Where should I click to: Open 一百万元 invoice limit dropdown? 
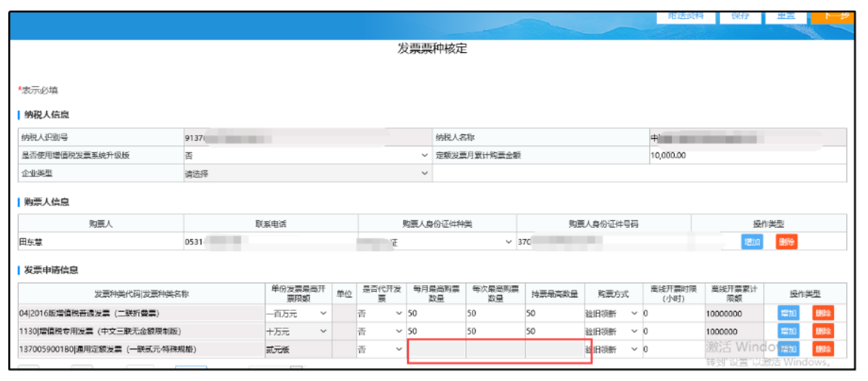298,313
